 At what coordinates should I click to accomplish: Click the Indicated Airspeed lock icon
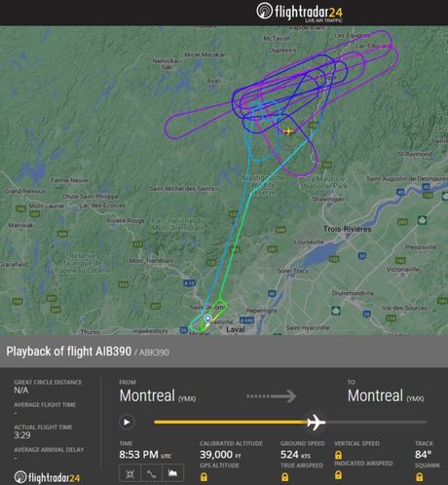pos(338,475)
